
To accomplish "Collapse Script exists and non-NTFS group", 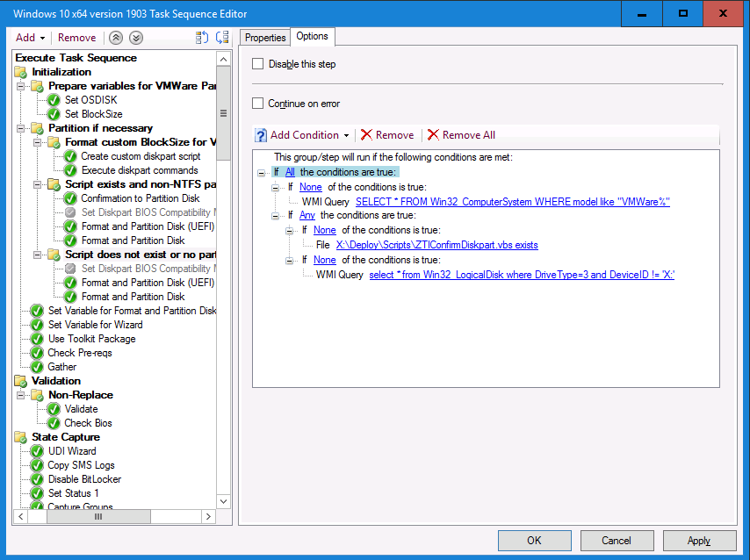I will tap(37, 184).
